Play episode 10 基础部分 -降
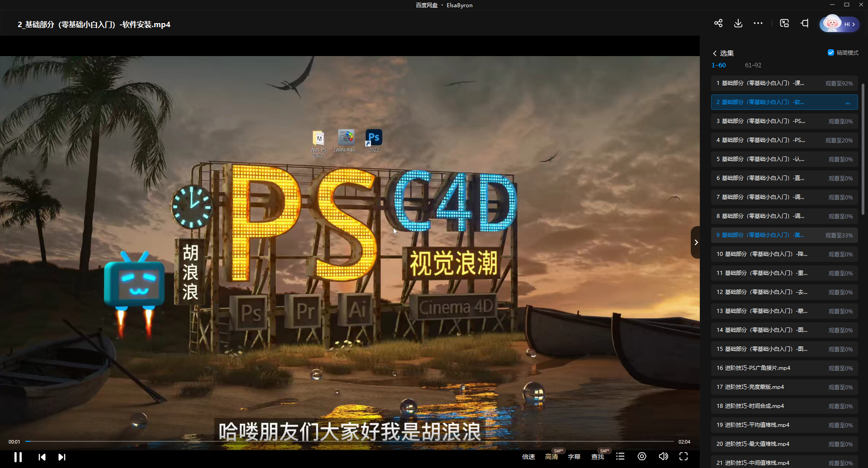 coord(784,254)
